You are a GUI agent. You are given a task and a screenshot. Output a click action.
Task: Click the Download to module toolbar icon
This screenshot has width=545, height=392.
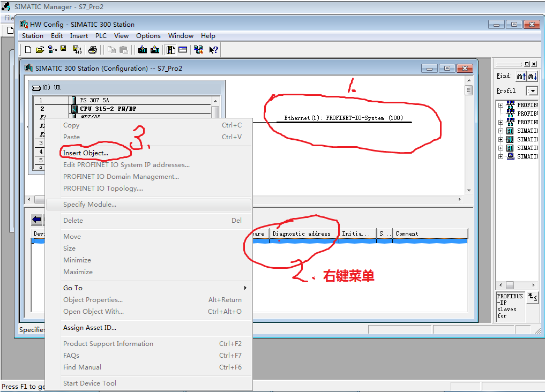pyautogui.click(x=142, y=49)
